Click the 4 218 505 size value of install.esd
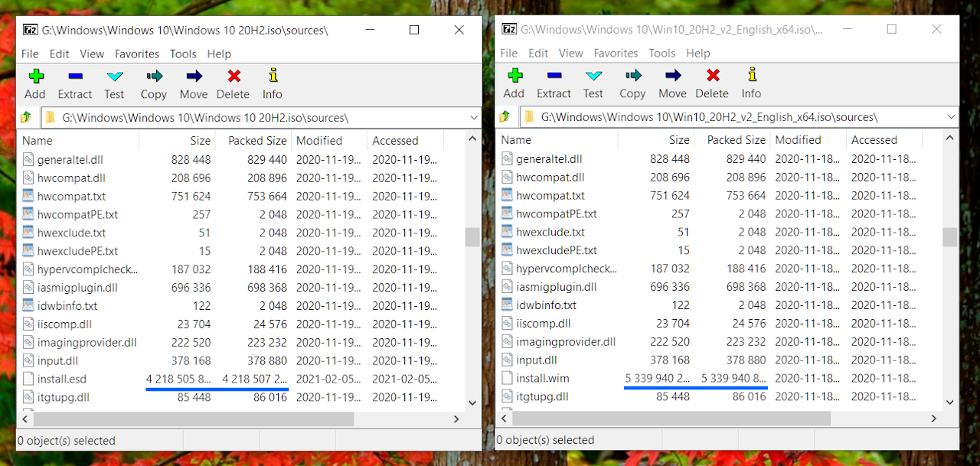This screenshot has height=466, width=980. click(x=178, y=379)
